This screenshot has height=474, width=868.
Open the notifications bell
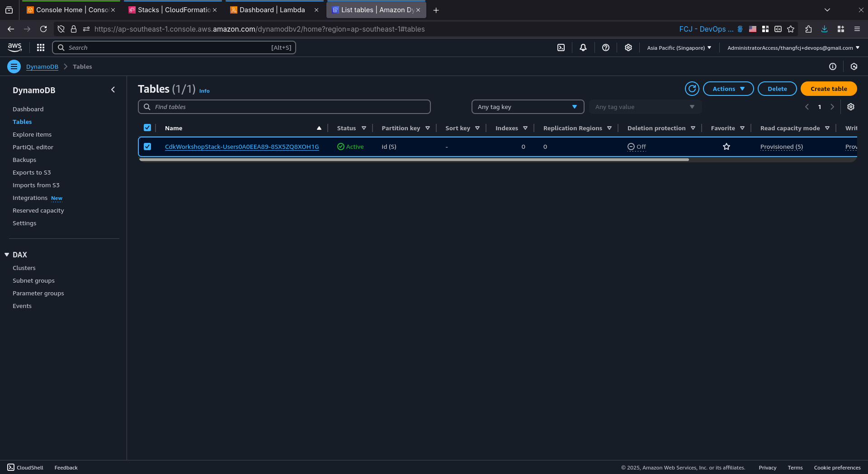click(x=583, y=47)
